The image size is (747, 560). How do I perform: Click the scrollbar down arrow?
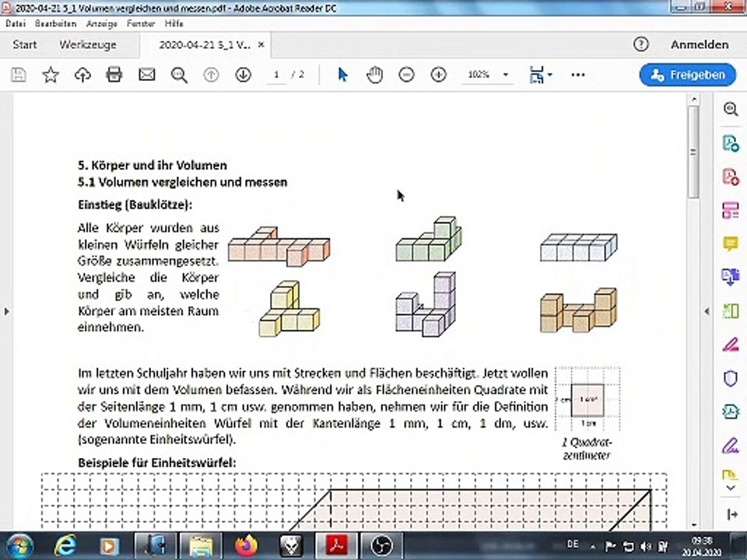tap(693, 525)
